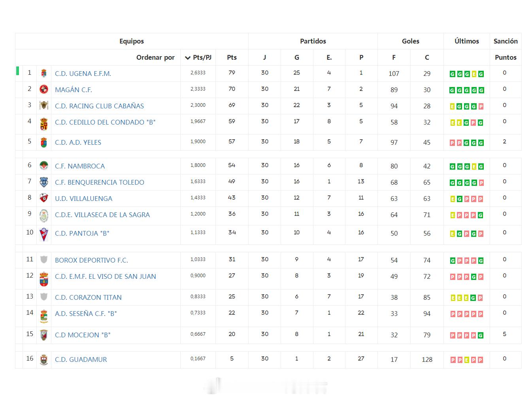
Task: Click the C.D. UGENA E.F.M. team crest
Action: coord(44,73)
